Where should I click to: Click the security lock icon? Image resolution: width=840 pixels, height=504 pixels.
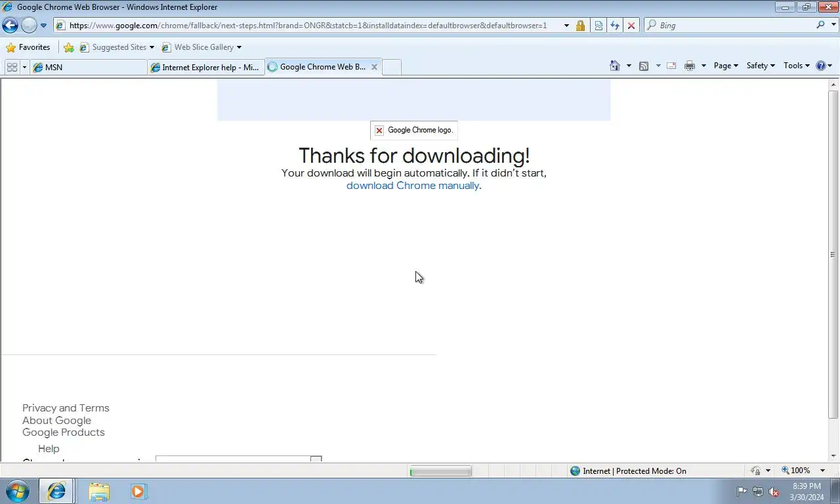pos(581,26)
